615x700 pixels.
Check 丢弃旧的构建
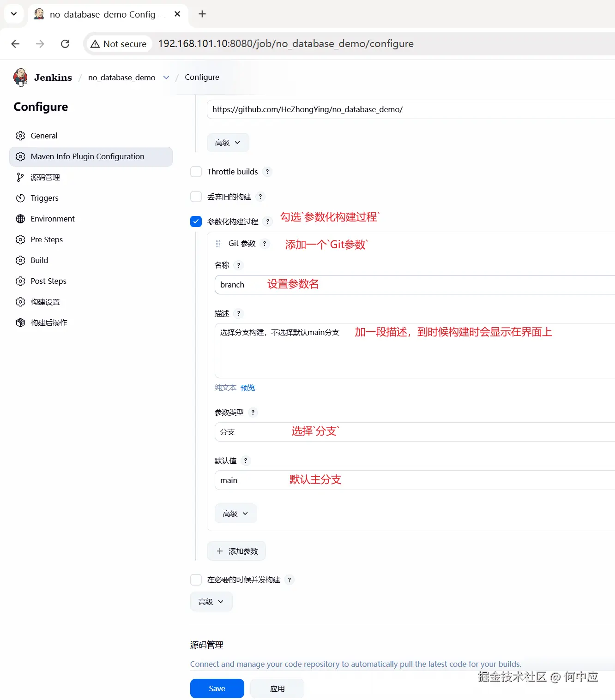tap(196, 197)
